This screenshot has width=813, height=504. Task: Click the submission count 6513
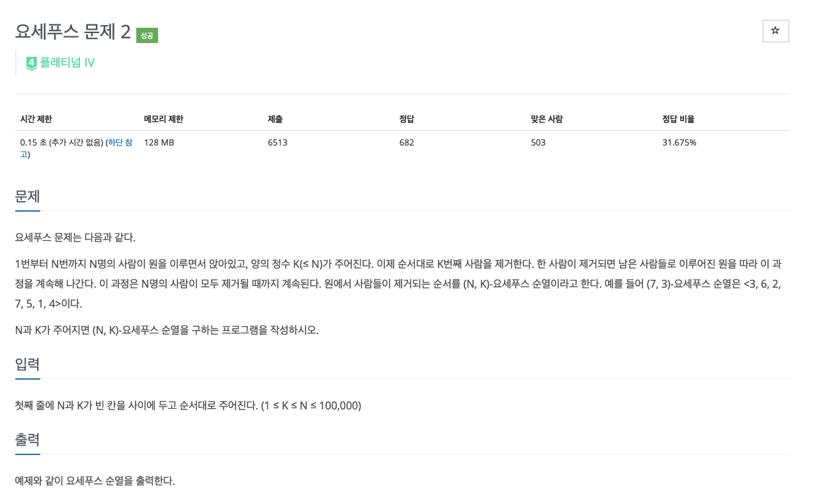point(277,142)
